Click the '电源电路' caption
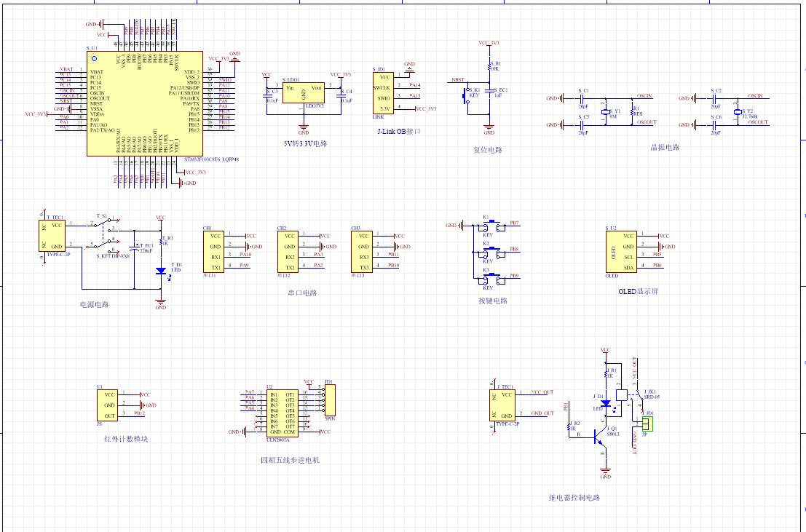Image resolution: width=806 pixels, height=532 pixels. (x=95, y=304)
